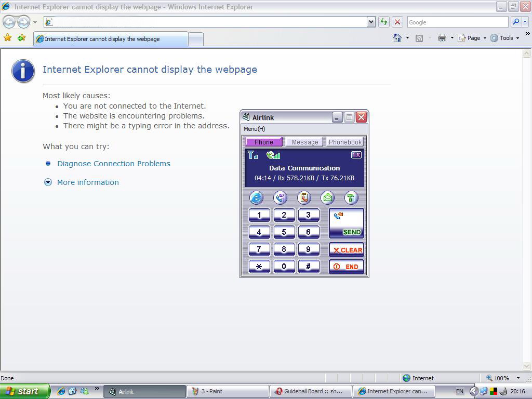Switch to the Phone tab in Airlink

263,142
